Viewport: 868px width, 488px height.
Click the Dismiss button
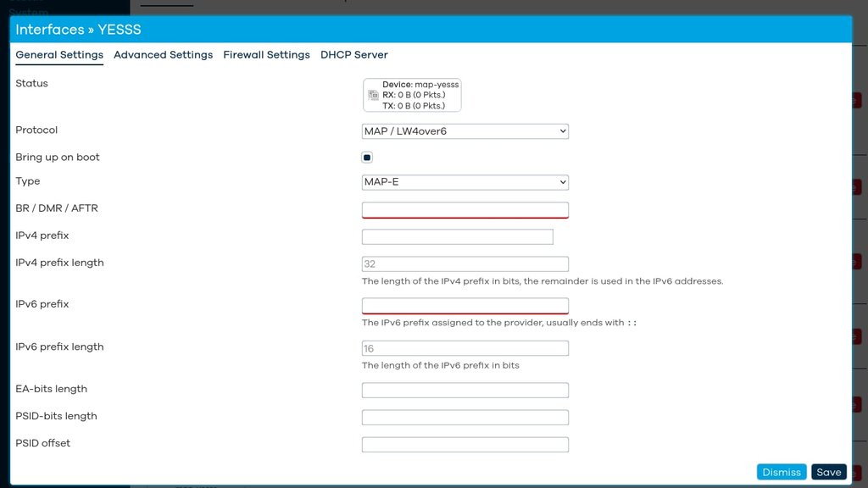(x=781, y=472)
